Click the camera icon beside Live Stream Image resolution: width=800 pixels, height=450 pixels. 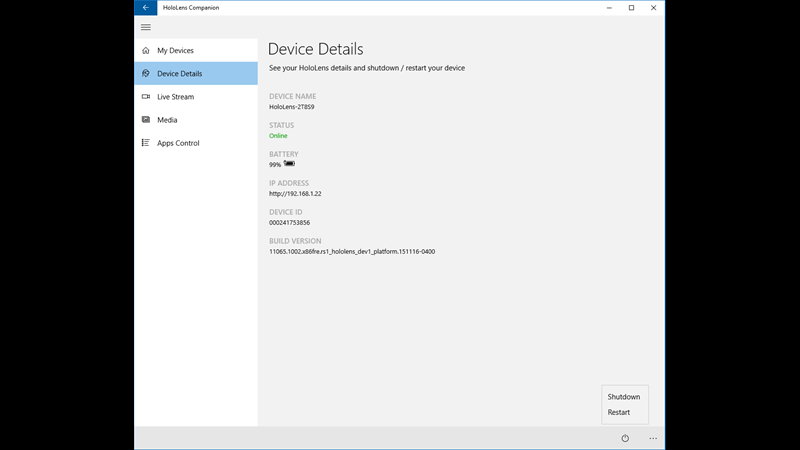(146, 96)
